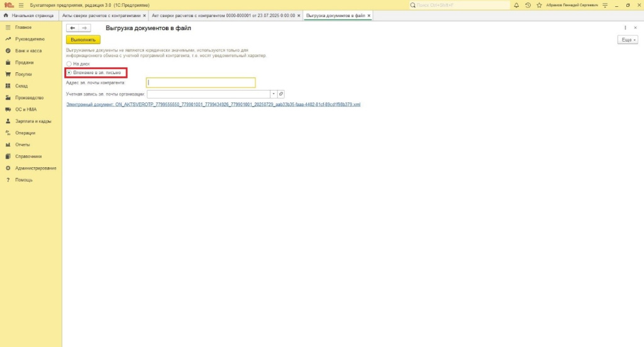Viewport: 644px width, 347px height.
Task: Open Банк и касса section
Action: (28, 50)
